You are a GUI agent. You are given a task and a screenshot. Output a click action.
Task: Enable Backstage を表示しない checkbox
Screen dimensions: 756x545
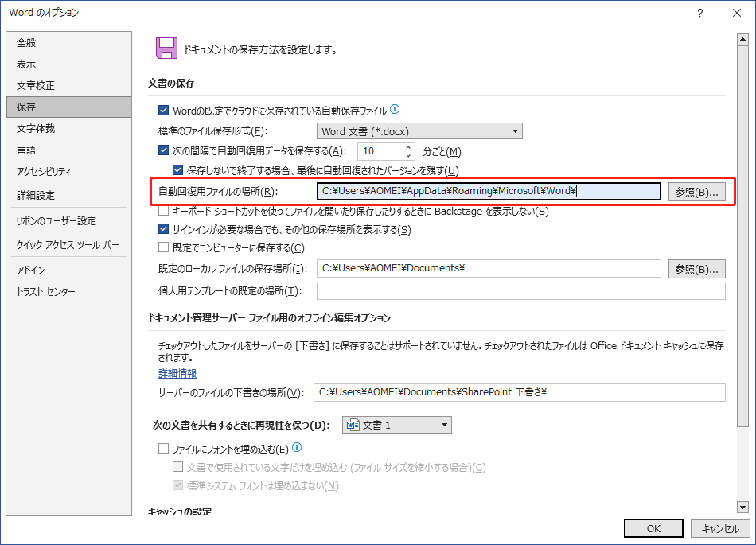point(163,211)
